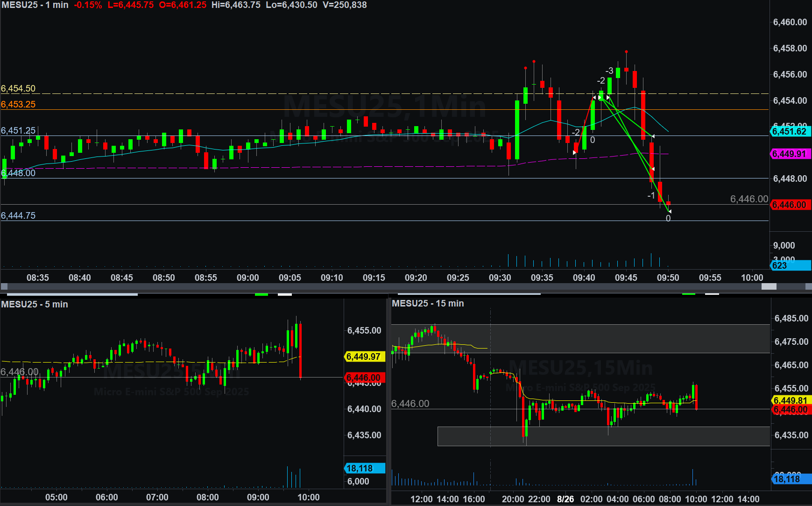Image resolution: width=812 pixels, height=506 pixels.
Task: Select the 6,454.50 dashed yellow line label
Action: (18, 88)
